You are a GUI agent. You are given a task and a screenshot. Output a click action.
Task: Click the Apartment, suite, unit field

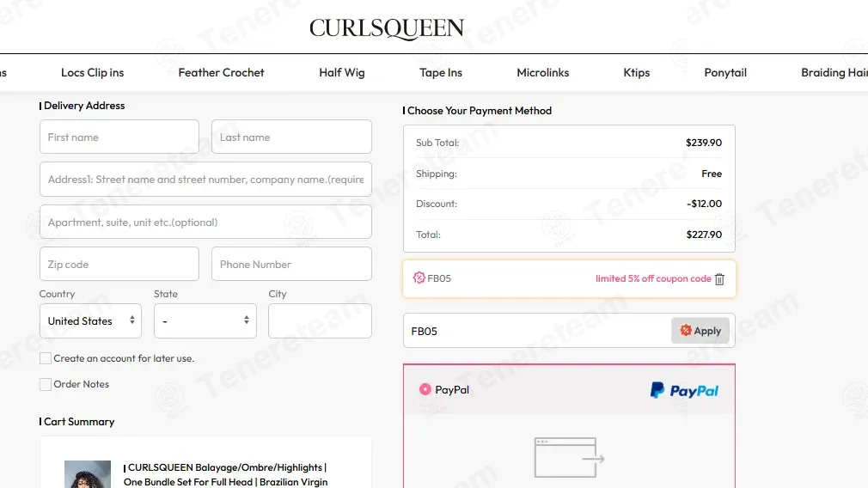tap(205, 222)
